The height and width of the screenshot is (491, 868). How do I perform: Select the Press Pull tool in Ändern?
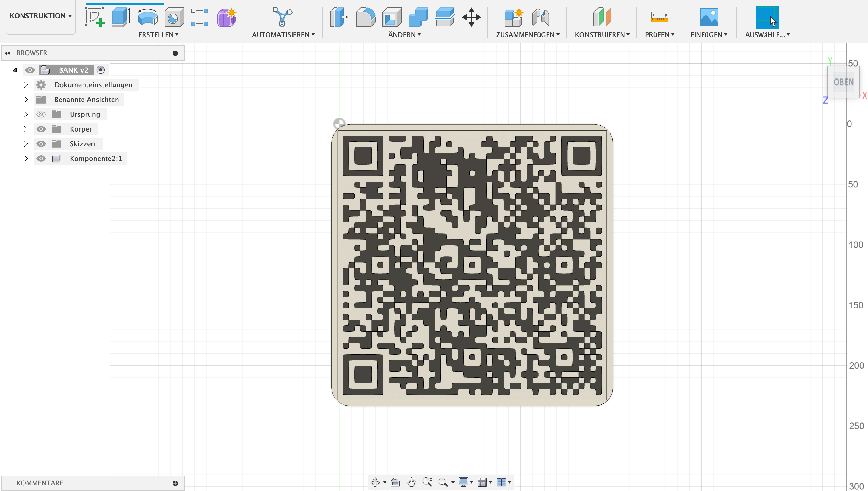(338, 17)
